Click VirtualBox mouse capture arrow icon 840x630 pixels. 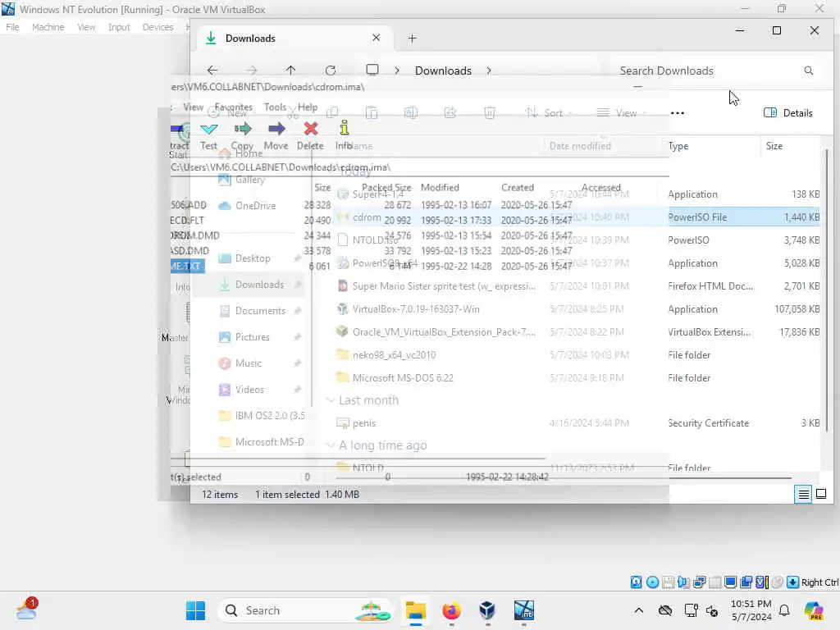pyautogui.click(x=793, y=582)
